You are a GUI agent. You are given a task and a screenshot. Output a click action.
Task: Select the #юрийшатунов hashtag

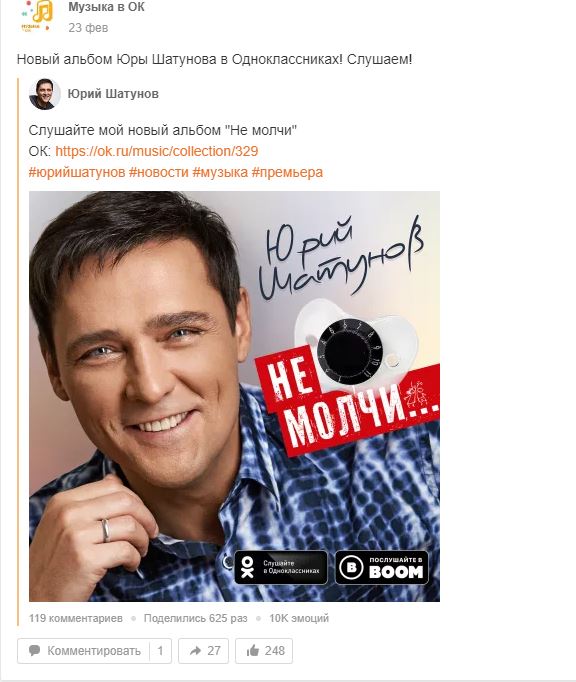click(77, 172)
